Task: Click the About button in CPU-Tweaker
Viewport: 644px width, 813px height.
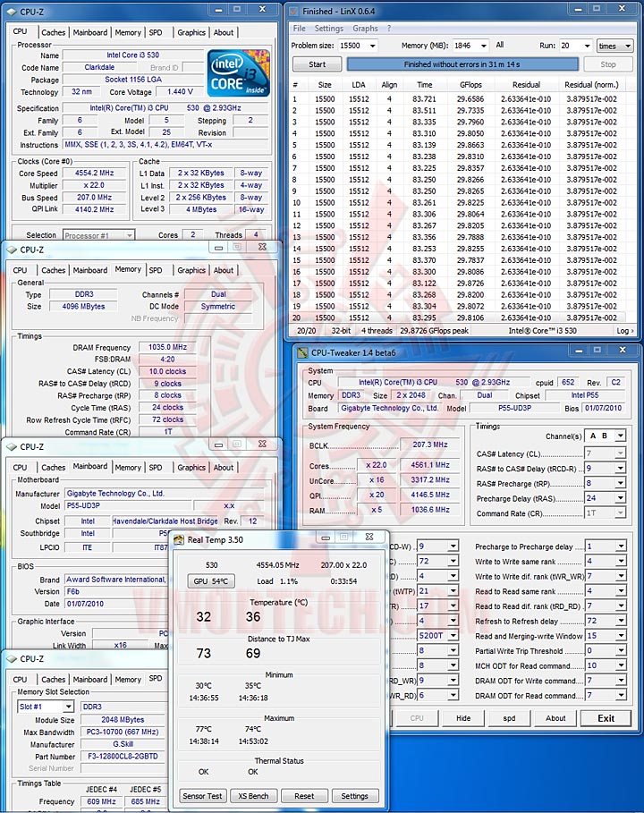Action: coord(555,718)
